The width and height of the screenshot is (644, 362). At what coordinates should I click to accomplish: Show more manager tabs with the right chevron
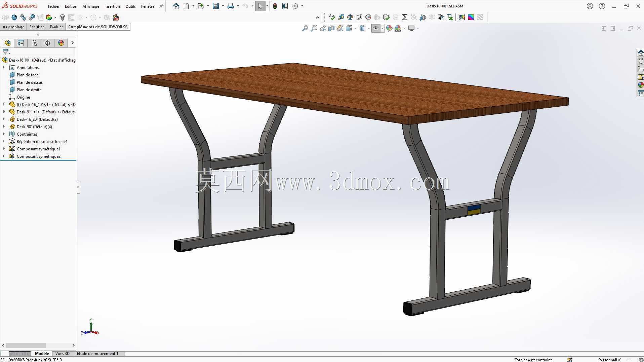[x=72, y=43]
